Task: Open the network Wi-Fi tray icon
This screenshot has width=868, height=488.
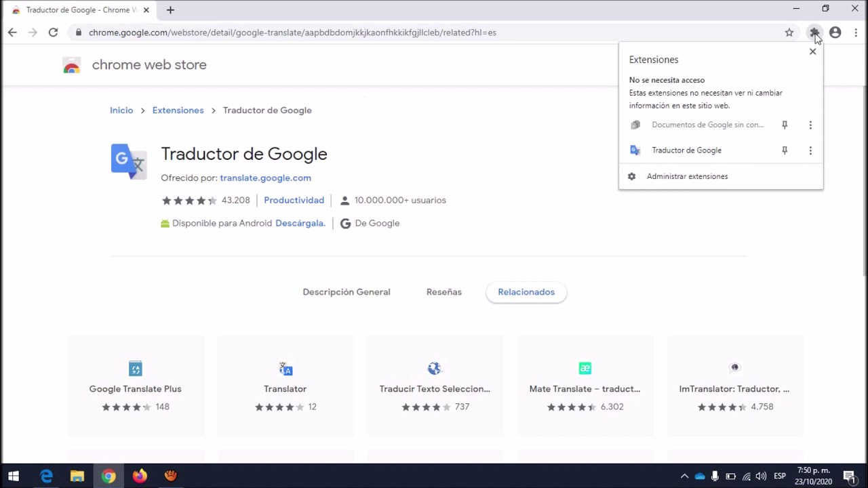Action: (746, 476)
